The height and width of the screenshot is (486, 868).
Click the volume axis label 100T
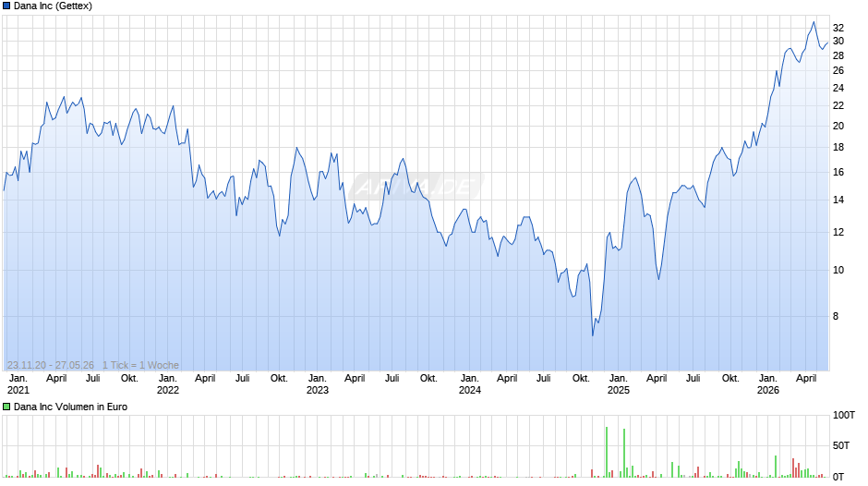click(844, 415)
